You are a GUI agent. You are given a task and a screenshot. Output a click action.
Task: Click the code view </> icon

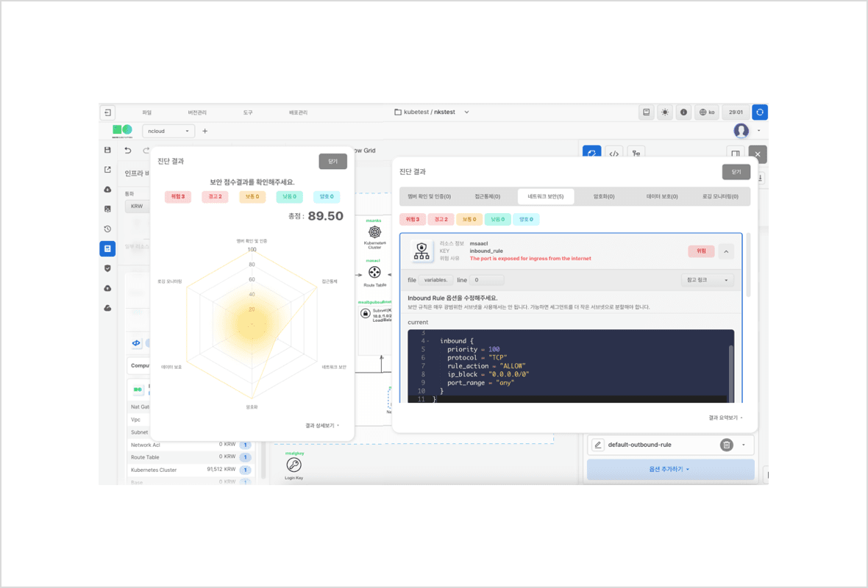pos(613,153)
